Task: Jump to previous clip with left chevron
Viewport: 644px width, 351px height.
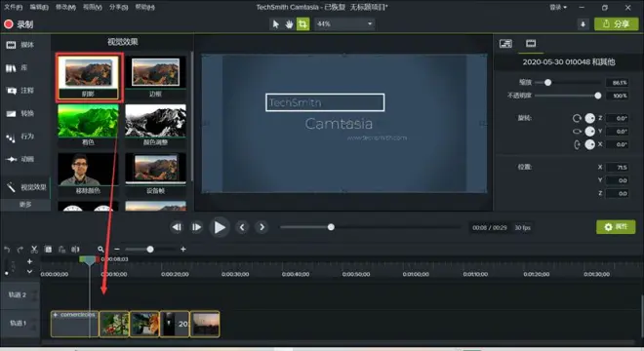Action: pyautogui.click(x=242, y=227)
